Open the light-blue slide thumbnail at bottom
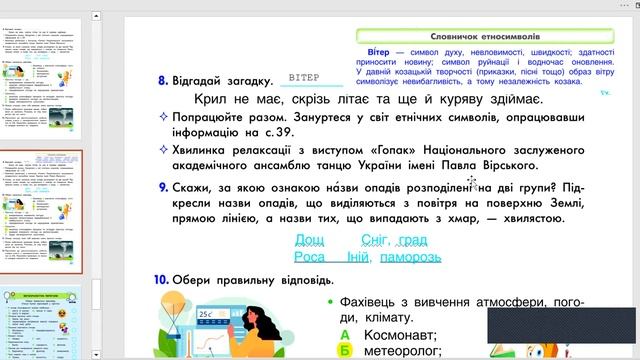 point(40,323)
